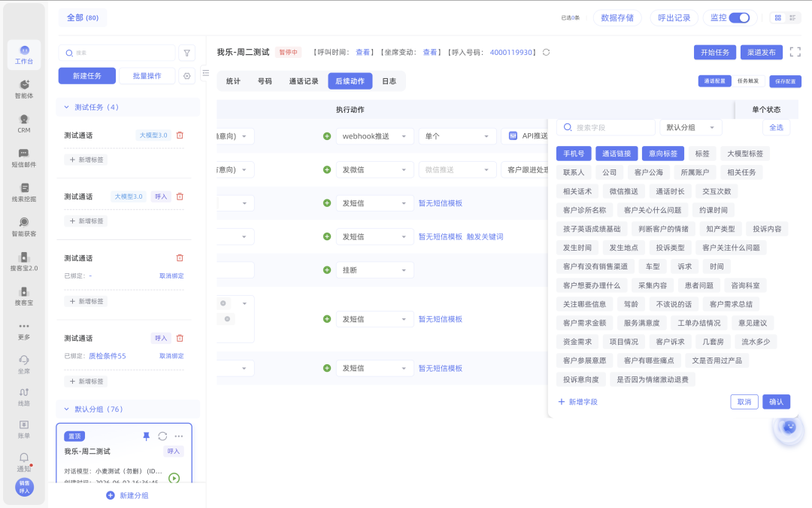Collapse the task list panel handle
Image resolution: width=812 pixels, height=508 pixels.
pos(205,73)
